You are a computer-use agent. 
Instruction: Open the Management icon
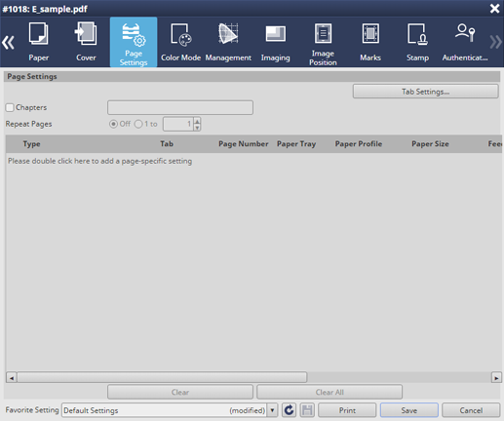click(x=228, y=42)
